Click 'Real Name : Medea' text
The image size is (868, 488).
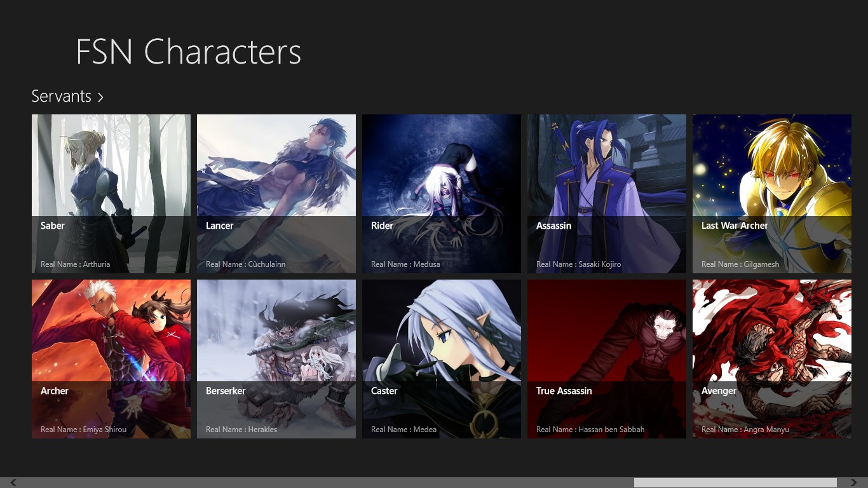point(403,430)
